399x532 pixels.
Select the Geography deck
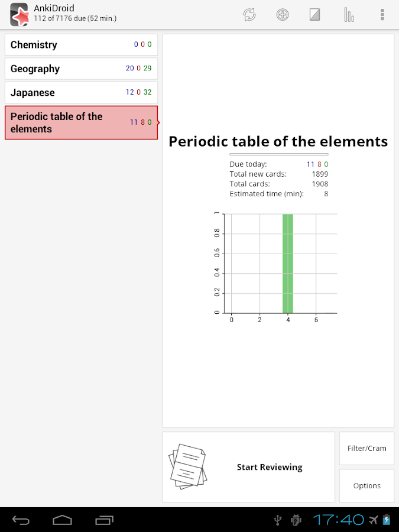tap(81, 69)
